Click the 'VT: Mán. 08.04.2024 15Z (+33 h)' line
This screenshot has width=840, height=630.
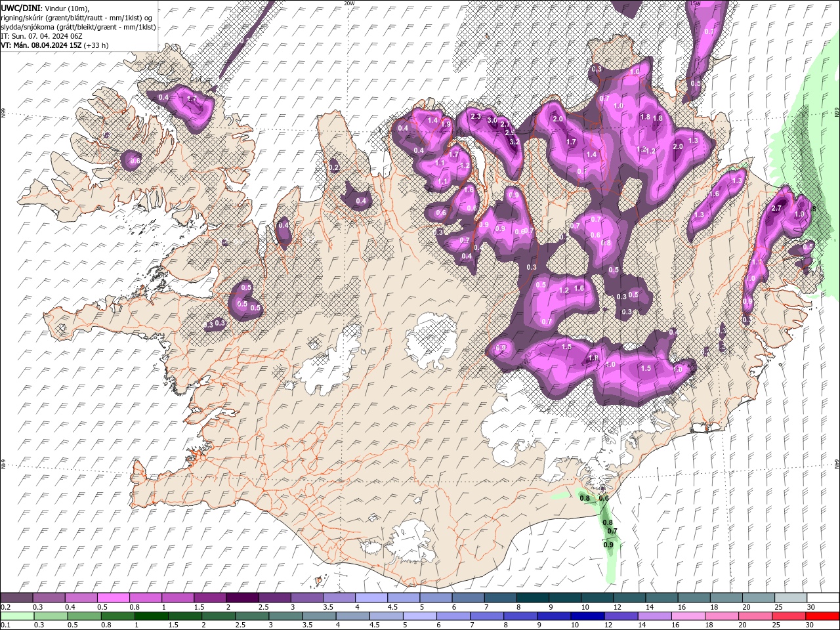click(55, 45)
